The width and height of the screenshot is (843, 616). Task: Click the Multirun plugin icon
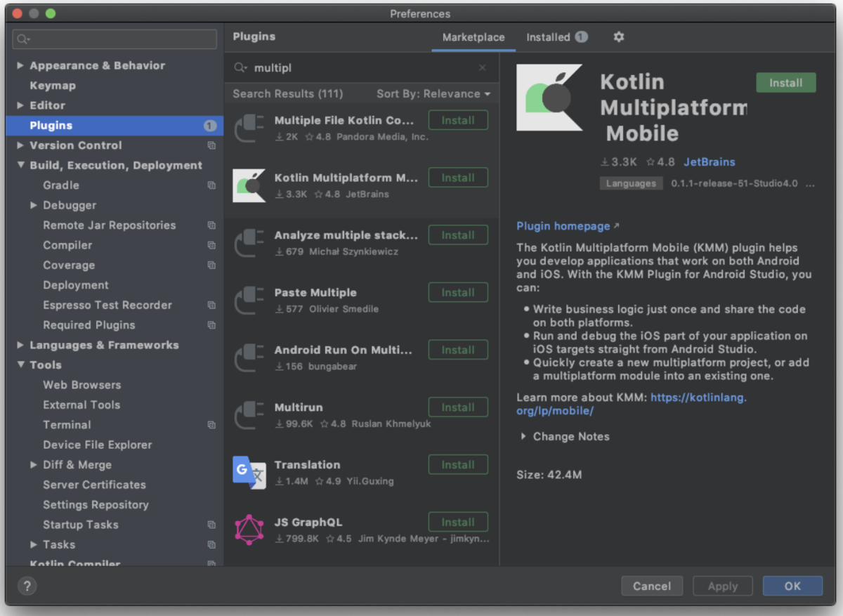[249, 415]
